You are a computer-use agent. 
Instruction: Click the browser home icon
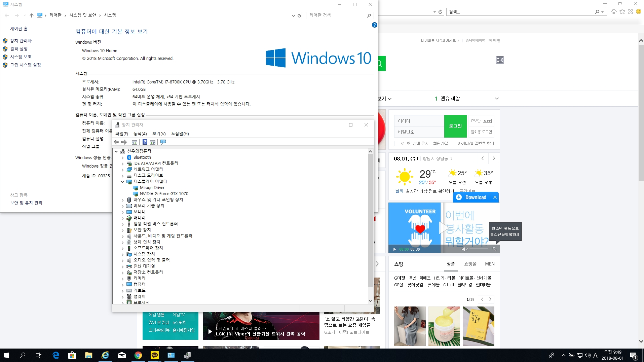click(x=614, y=12)
